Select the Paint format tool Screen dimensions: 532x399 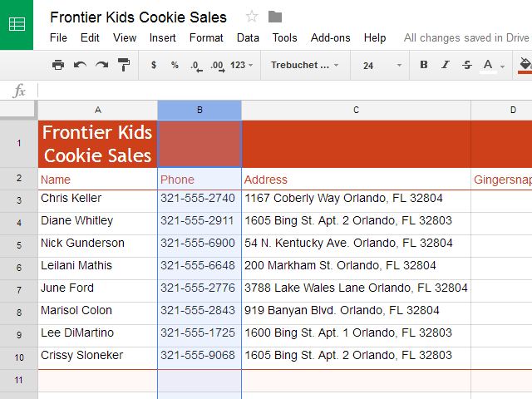pyautogui.click(x=124, y=65)
